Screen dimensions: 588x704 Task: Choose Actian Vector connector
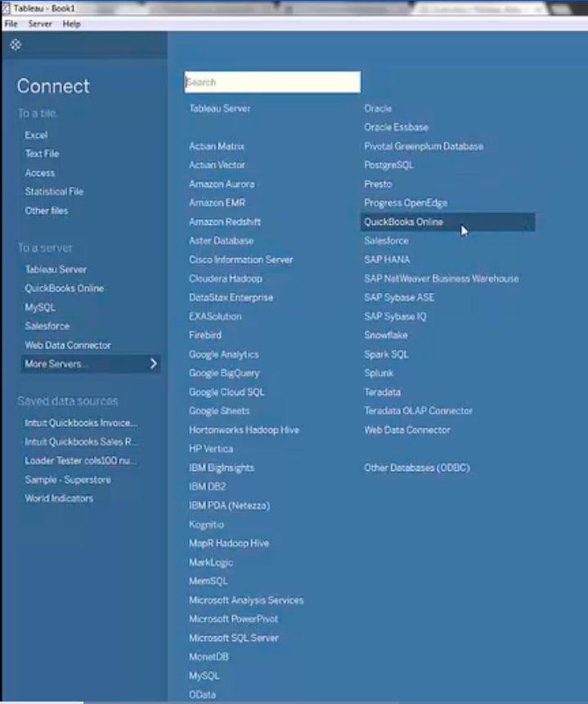coord(217,165)
